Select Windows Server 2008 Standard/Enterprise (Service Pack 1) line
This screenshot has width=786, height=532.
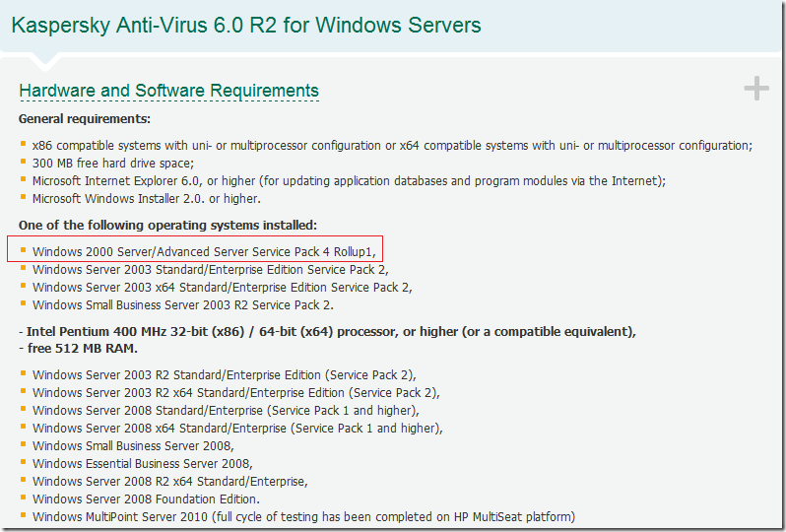point(226,410)
